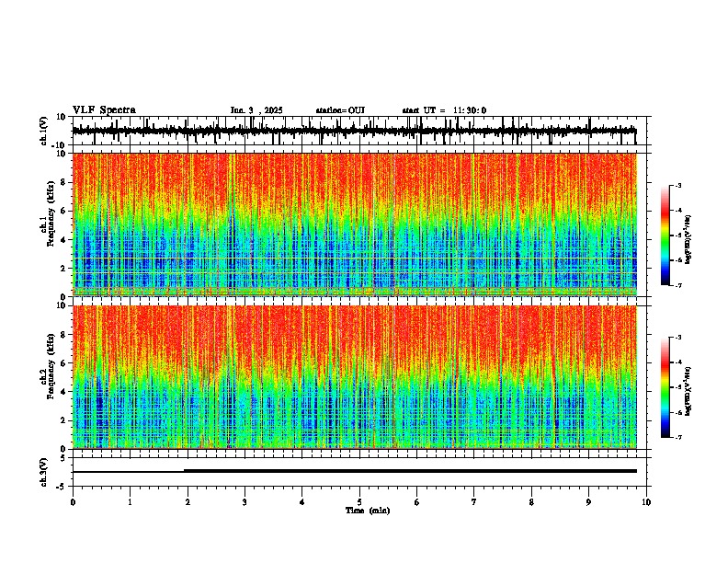Click the "station=OUJ" label
Screen dimensions: 728x563
point(340,110)
